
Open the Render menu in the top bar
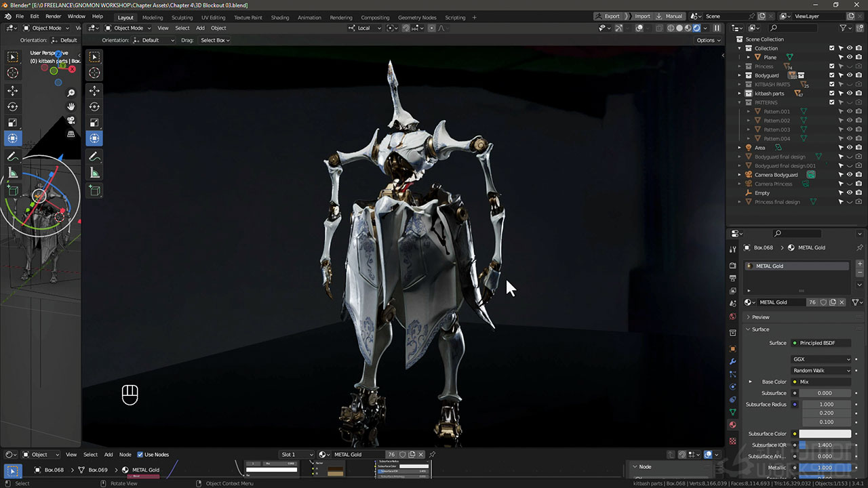click(x=53, y=16)
